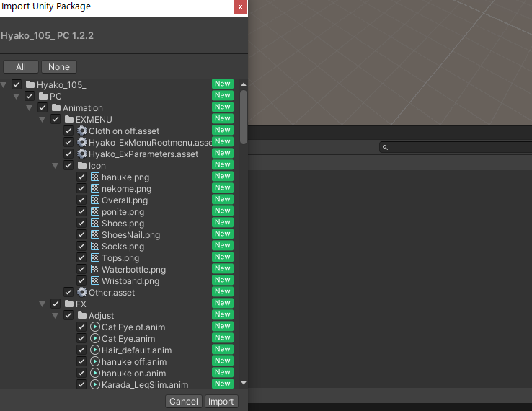Viewport: 532px width, 411px height.
Task: Select the Hyako_ExParameters.asset file name
Action: tap(143, 154)
